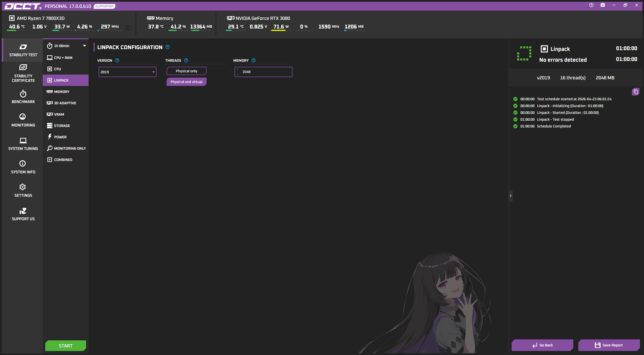This screenshot has width=644, height=355.
Task: Click the CPU core grid icon
Action: click(128, 27)
